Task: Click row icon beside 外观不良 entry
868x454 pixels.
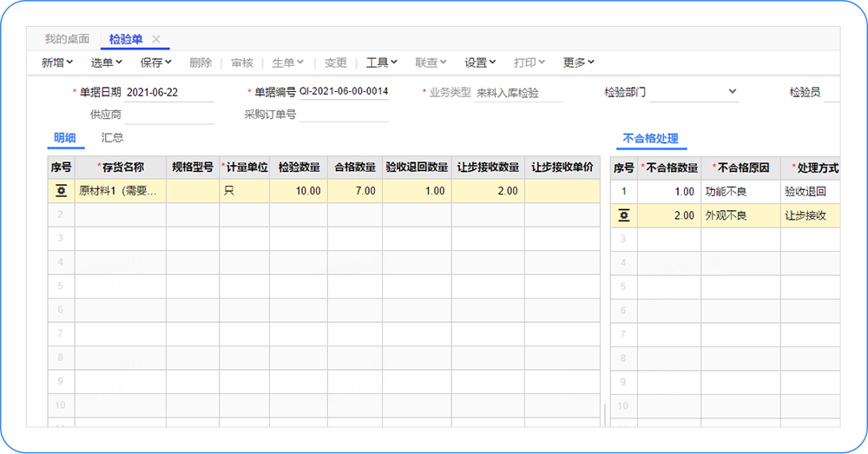Action: pyautogui.click(x=624, y=215)
